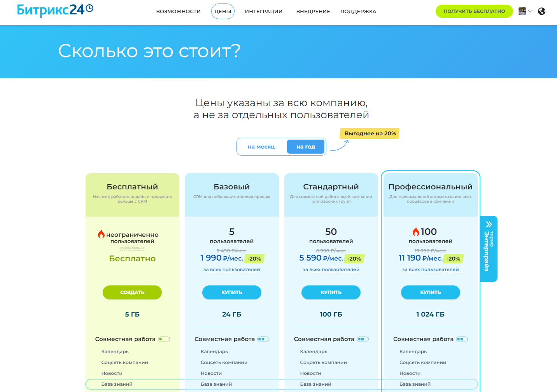The width and height of the screenshot is (557, 392).
Task: Click the crossed-out '13 990 ₽/мес.' price
Action: 431,250
